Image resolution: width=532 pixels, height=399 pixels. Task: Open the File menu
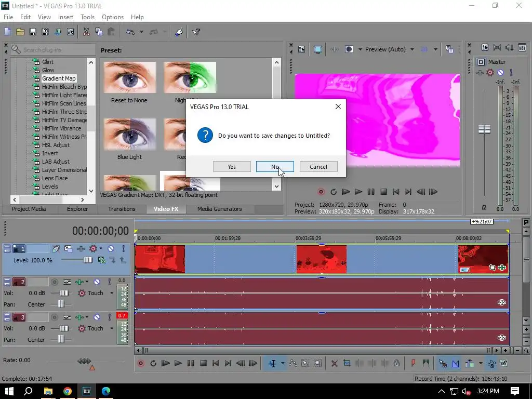pos(8,17)
